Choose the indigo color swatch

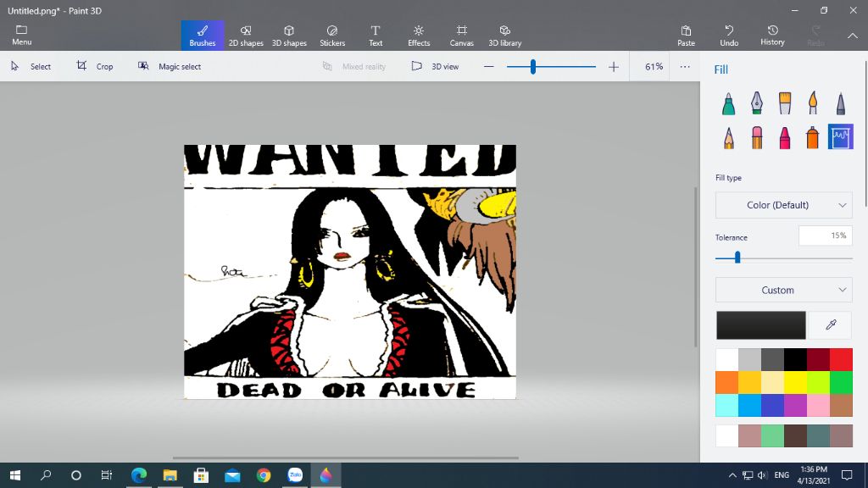[x=772, y=406]
